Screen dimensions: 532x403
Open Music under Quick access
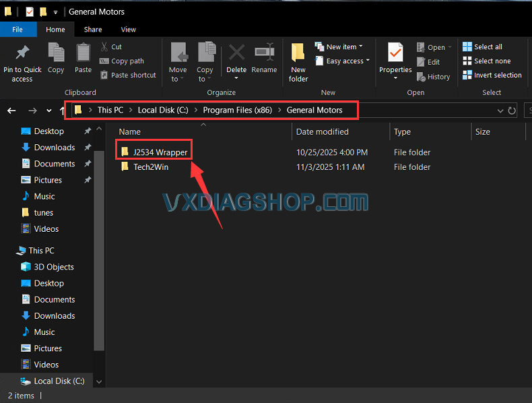pyautogui.click(x=44, y=196)
